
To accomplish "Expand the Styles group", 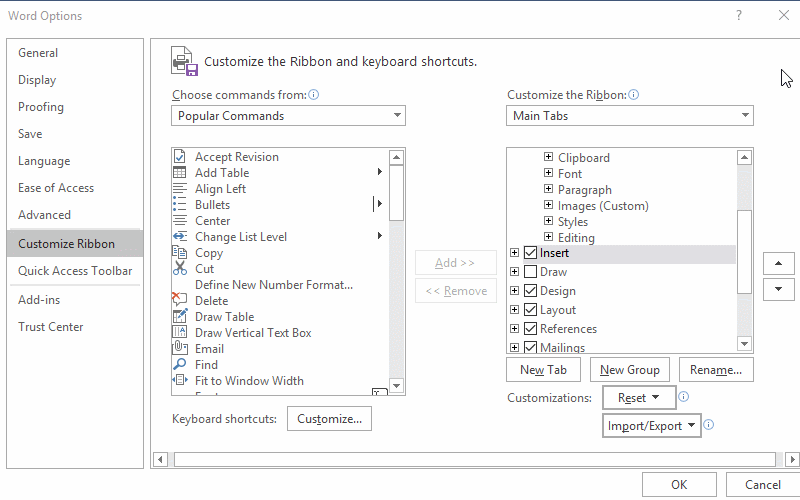I will pyautogui.click(x=548, y=220).
